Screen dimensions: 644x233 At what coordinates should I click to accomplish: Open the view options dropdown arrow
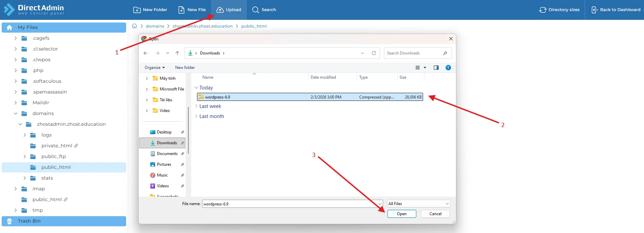(425, 68)
